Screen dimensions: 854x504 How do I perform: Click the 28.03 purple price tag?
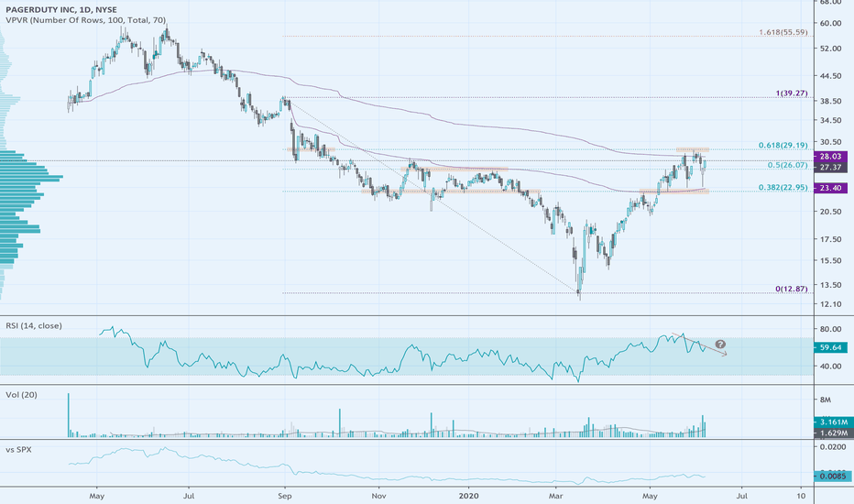coord(830,157)
